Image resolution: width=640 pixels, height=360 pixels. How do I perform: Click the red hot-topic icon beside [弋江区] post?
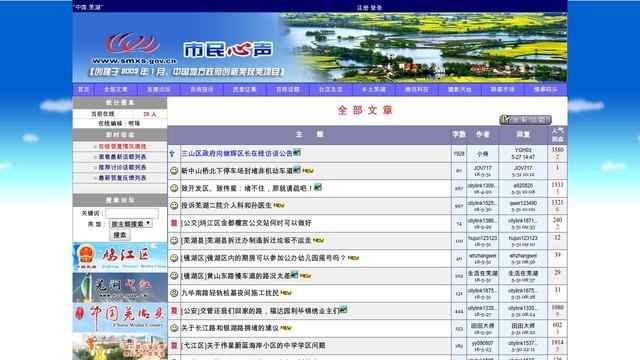(174, 345)
